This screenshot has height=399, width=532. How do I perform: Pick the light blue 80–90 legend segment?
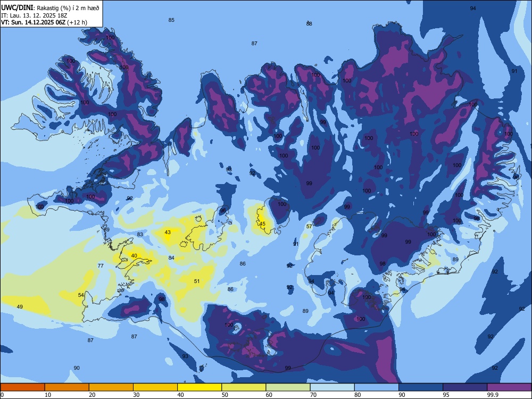coord(377,387)
